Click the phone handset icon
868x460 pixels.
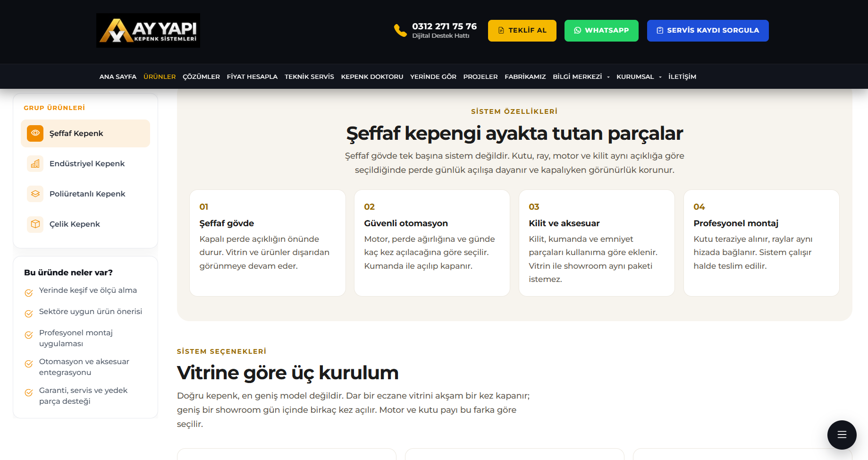pos(400,30)
